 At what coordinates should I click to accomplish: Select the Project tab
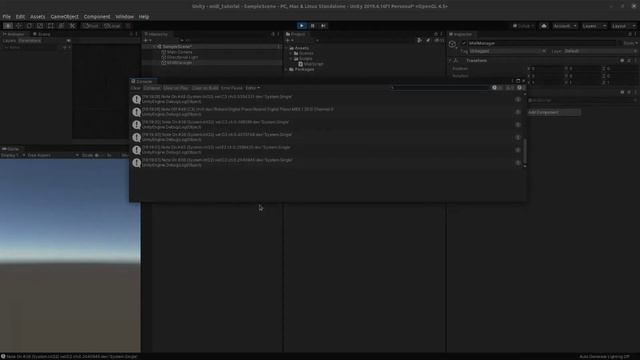tap(296, 34)
